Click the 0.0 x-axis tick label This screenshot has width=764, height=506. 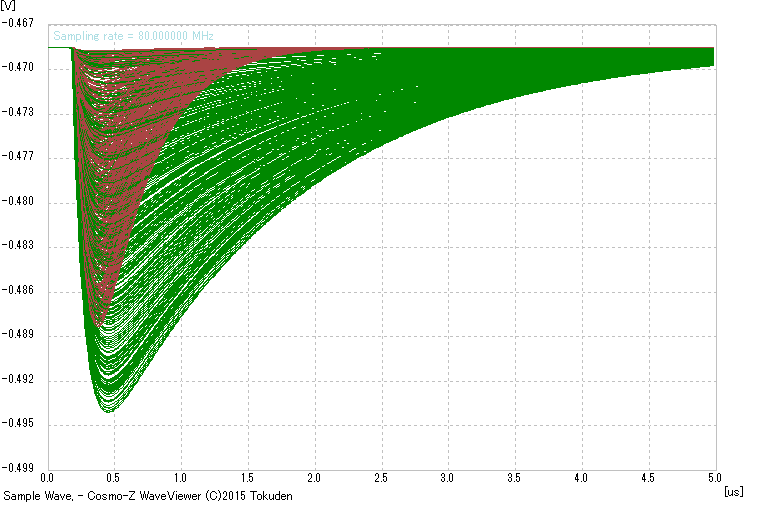tap(47, 480)
